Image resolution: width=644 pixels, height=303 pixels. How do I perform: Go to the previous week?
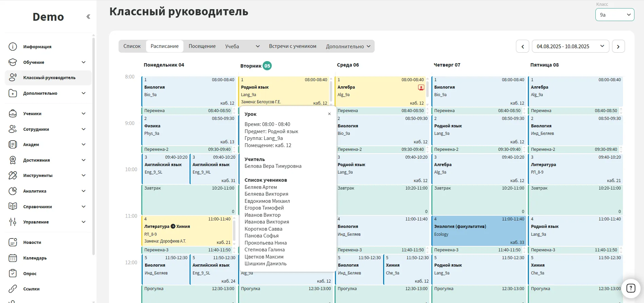pos(522,46)
